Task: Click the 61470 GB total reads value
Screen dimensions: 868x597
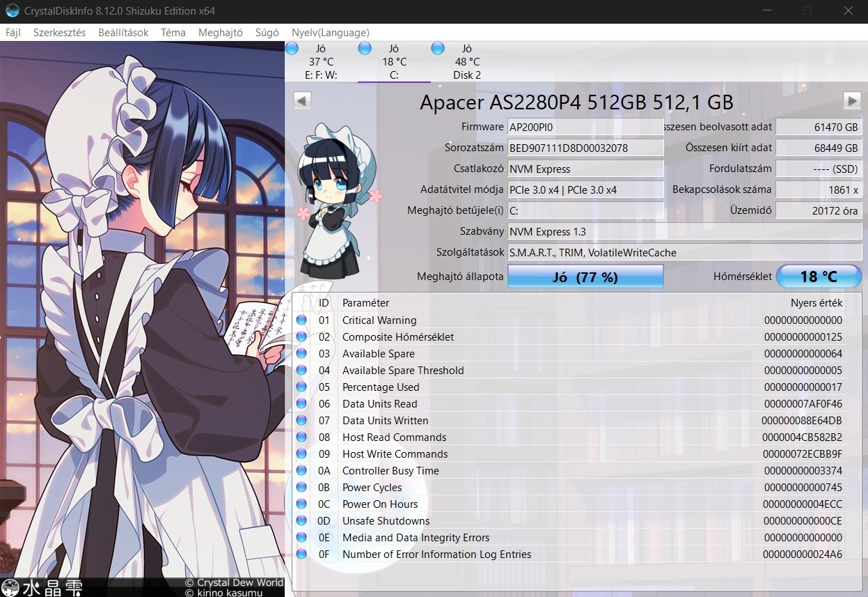Action: click(x=819, y=127)
